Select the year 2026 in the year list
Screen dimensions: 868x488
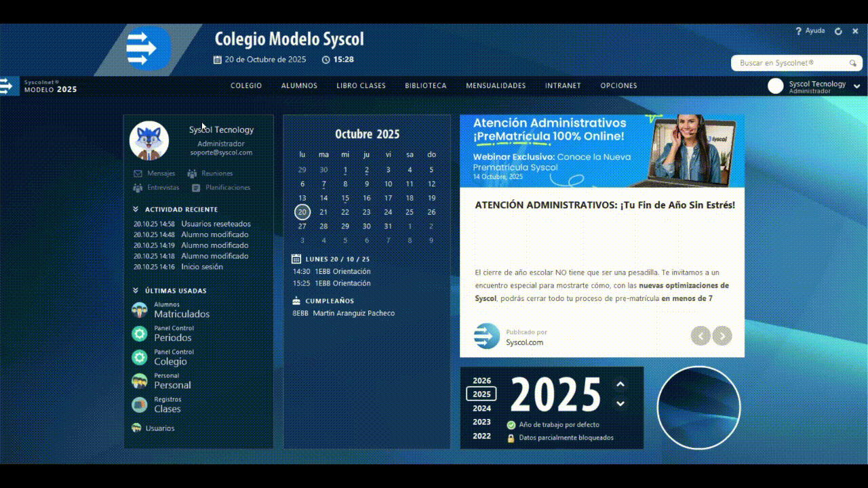click(481, 381)
